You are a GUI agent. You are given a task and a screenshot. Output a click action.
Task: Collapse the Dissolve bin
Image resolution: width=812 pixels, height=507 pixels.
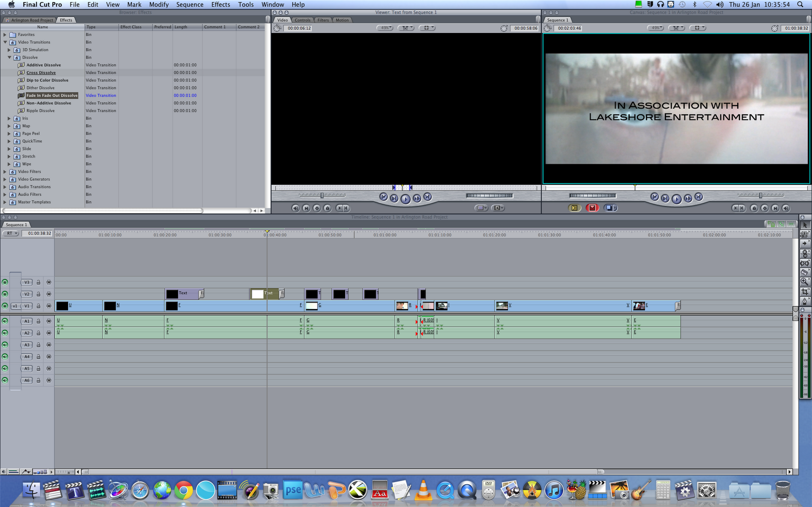point(9,57)
